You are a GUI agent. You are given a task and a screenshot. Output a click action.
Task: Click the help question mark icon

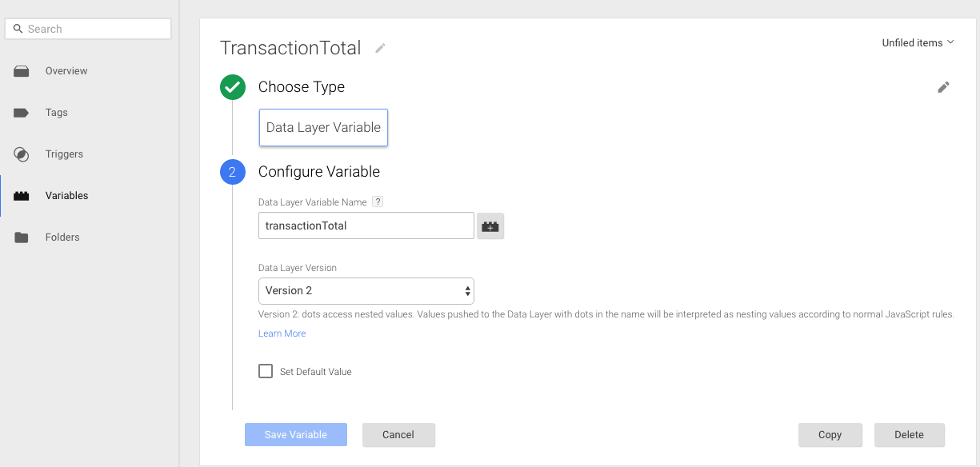[x=378, y=202]
